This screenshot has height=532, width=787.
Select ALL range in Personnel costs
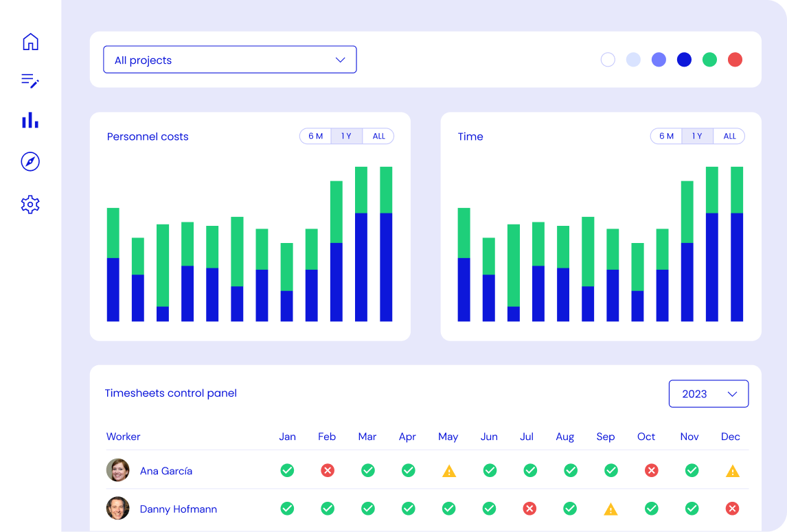click(378, 136)
